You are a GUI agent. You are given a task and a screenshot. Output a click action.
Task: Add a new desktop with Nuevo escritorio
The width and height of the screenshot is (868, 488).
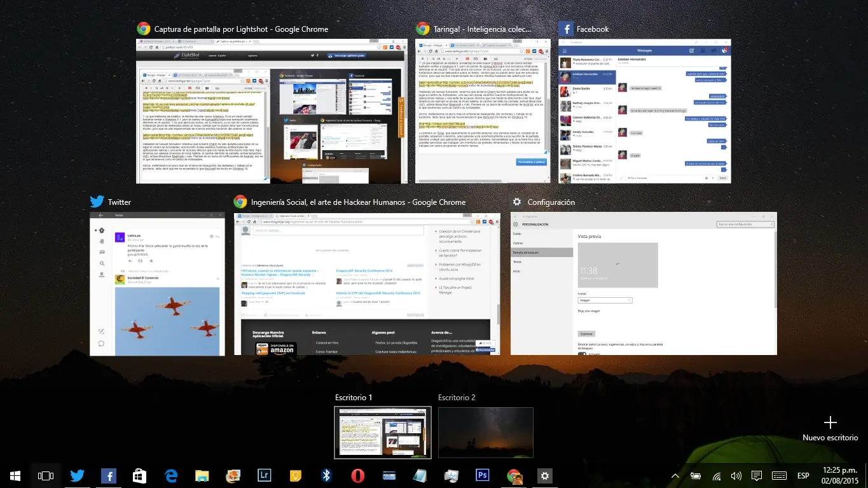(830, 428)
